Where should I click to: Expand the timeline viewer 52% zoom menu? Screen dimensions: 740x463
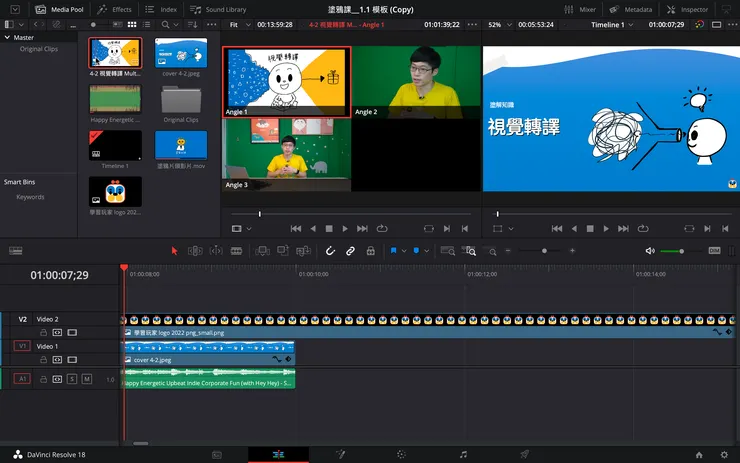click(499, 23)
